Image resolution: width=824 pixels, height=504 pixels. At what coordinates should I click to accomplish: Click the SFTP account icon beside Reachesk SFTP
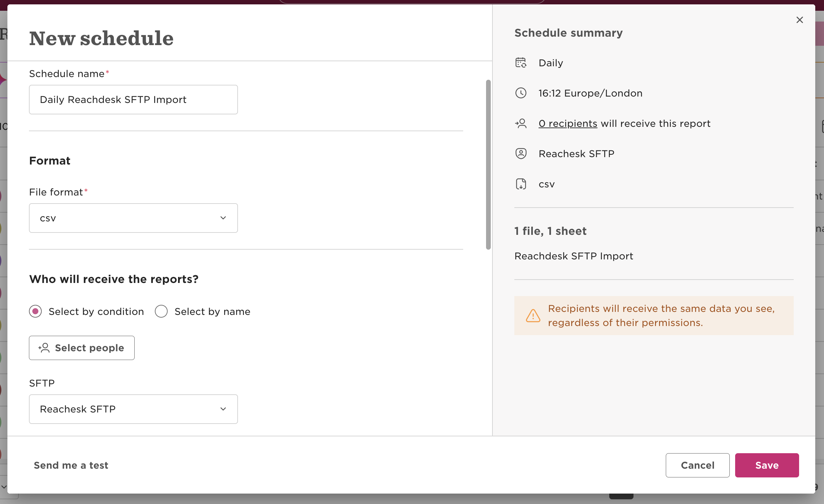pos(521,153)
